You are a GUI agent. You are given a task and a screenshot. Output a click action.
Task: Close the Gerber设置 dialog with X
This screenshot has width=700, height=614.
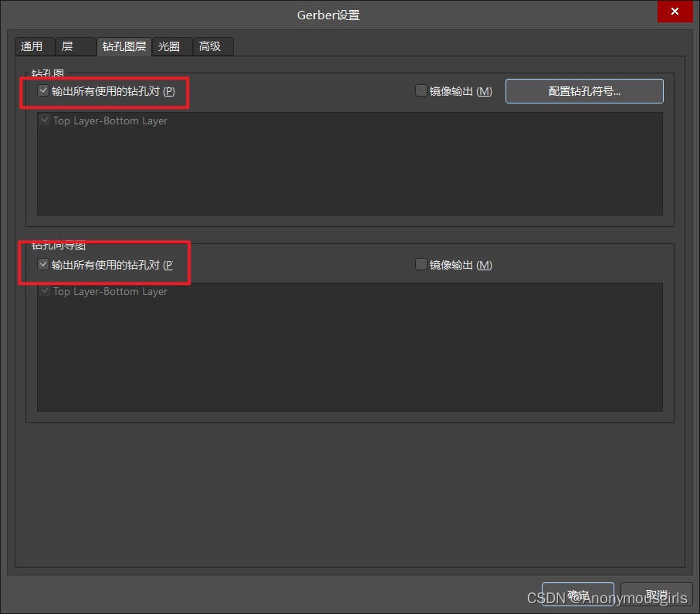click(x=675, y=12)
